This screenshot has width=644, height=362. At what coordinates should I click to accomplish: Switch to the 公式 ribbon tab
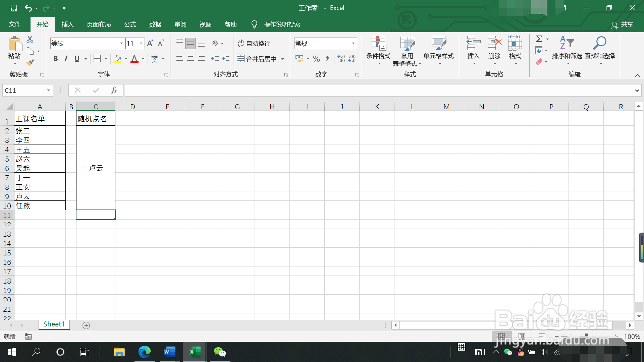[130, 24]
